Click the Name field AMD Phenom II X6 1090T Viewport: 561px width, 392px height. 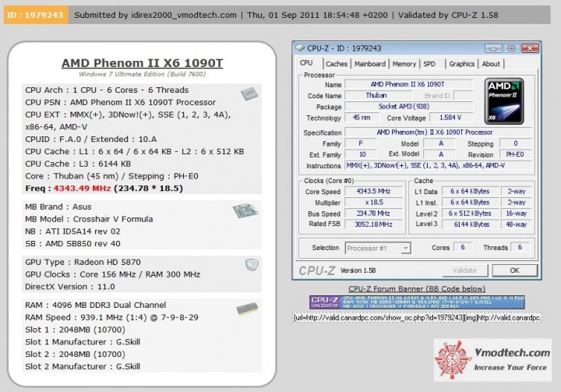[x=408, y=84]
